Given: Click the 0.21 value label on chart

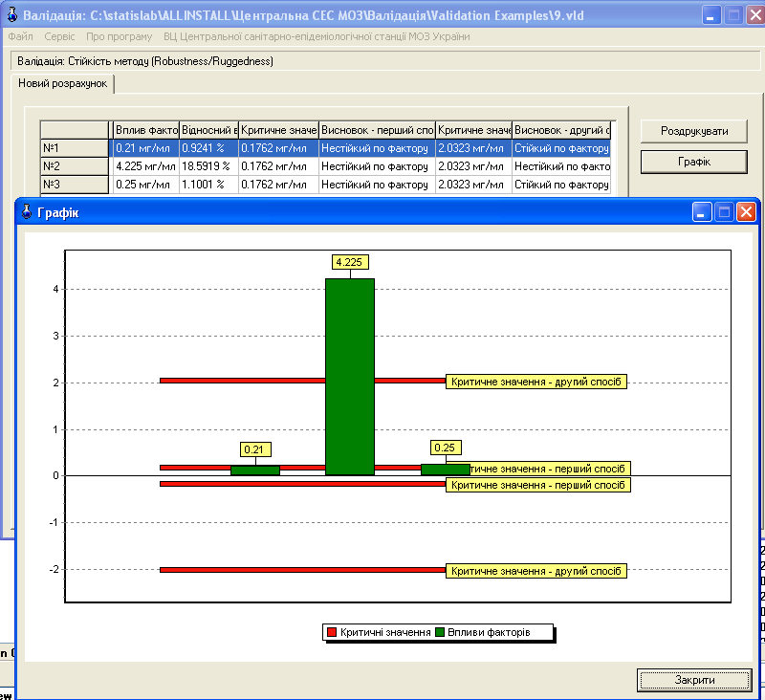Looking at the screenshot, I should click(x=253, y=449).
